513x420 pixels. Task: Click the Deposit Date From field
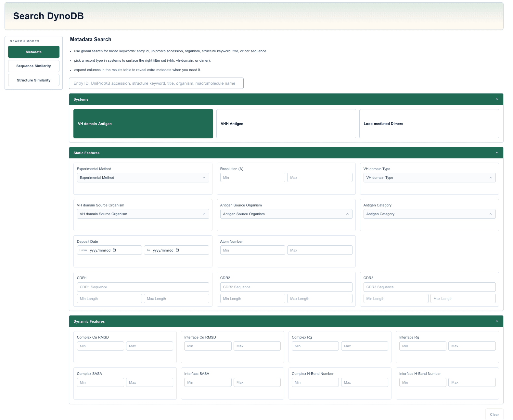(x=109, y=250)
